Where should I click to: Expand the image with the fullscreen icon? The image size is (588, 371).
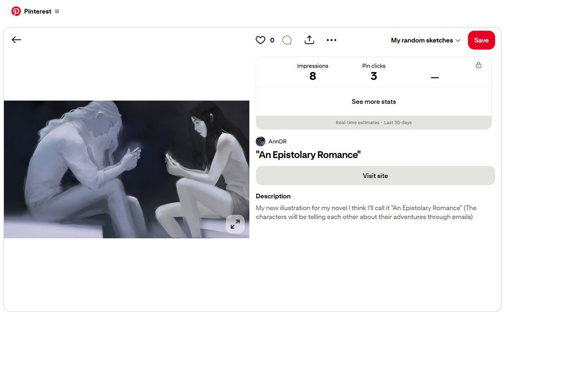point(235,224)
